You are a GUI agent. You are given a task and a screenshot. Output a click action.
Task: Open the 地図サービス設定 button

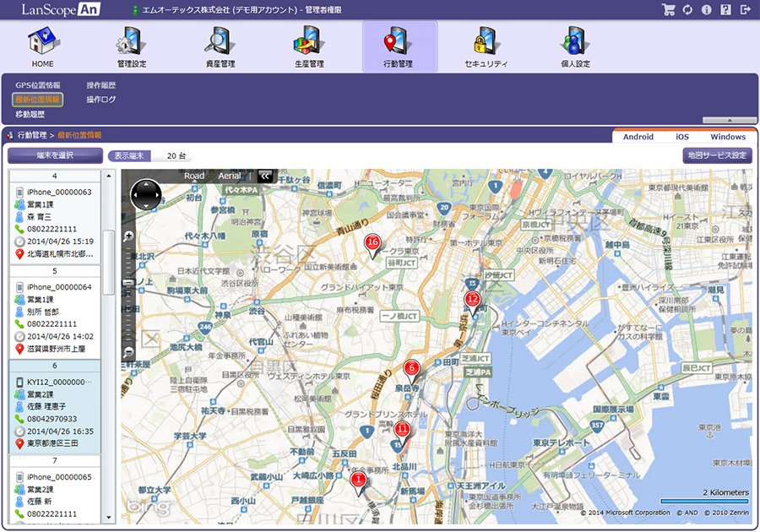tap(717, 155)
